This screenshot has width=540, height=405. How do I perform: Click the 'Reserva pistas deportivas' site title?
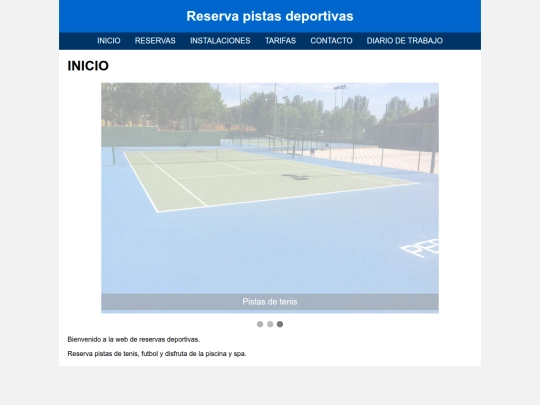click(270, 16)
